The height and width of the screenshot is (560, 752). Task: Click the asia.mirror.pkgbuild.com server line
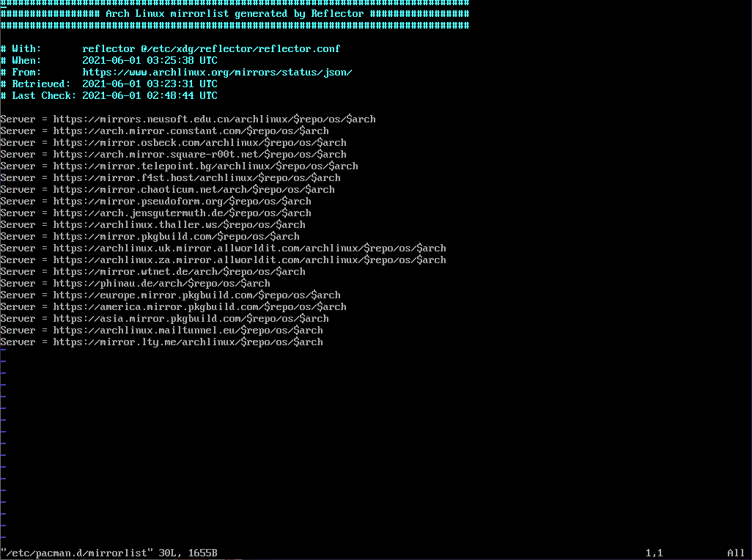(x=164, y=318)
